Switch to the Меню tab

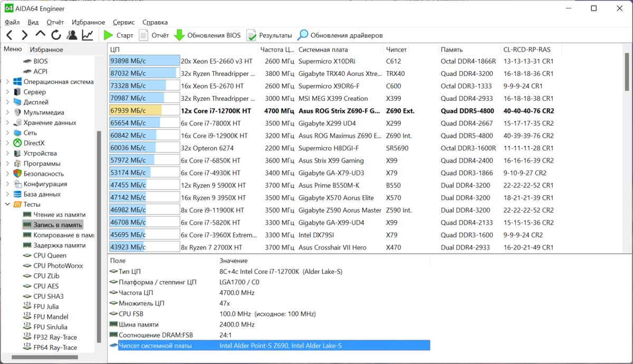click(x=13, y=49)
